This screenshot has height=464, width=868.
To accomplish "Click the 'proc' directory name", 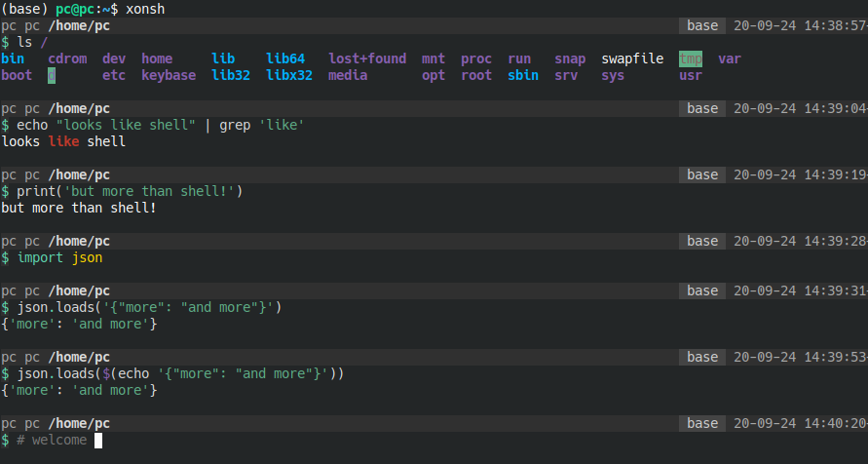I will point(476,58).
